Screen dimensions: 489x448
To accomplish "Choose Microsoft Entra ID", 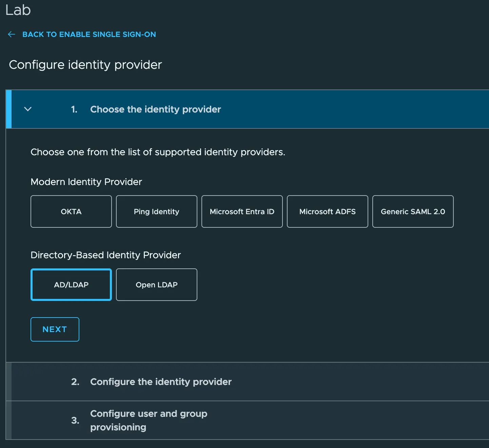I will click(x=242, y=211).
